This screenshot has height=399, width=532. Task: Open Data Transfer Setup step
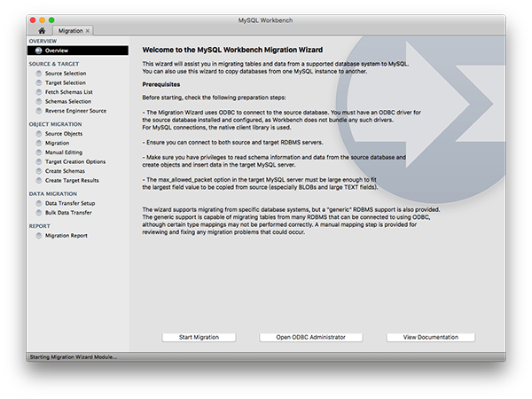pos(70,203)
